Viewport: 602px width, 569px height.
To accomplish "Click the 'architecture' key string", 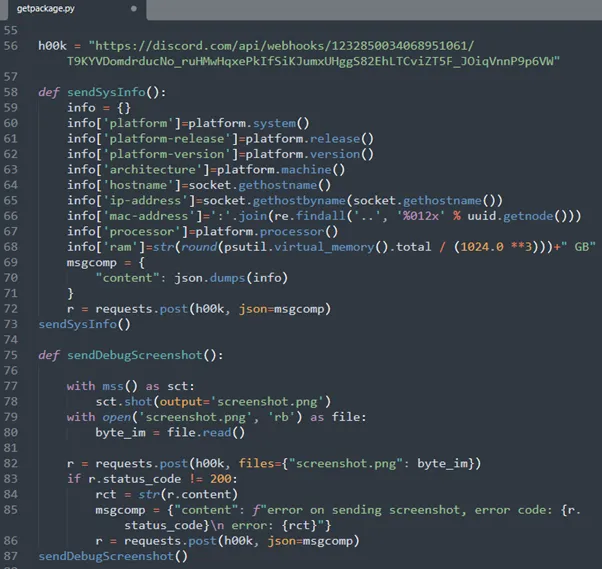I will [153, 170].
